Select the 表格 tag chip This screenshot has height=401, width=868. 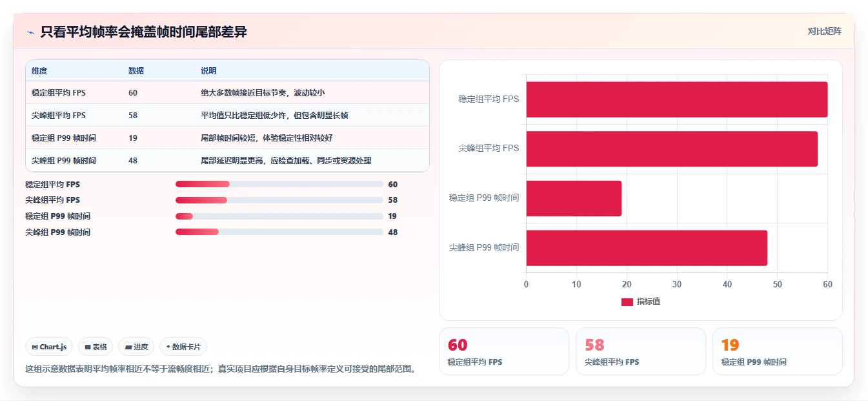(x=96, y=347)
